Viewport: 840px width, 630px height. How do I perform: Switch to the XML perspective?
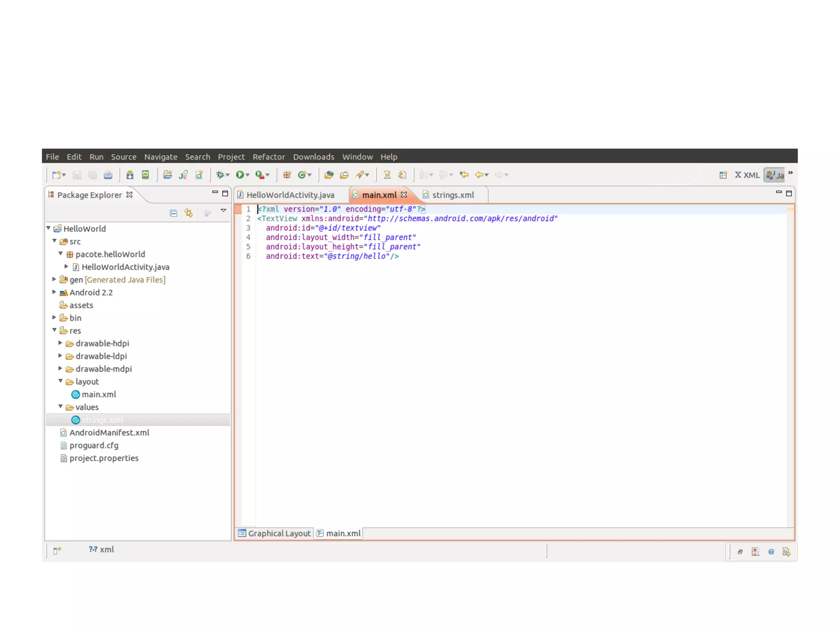(747, 175)
